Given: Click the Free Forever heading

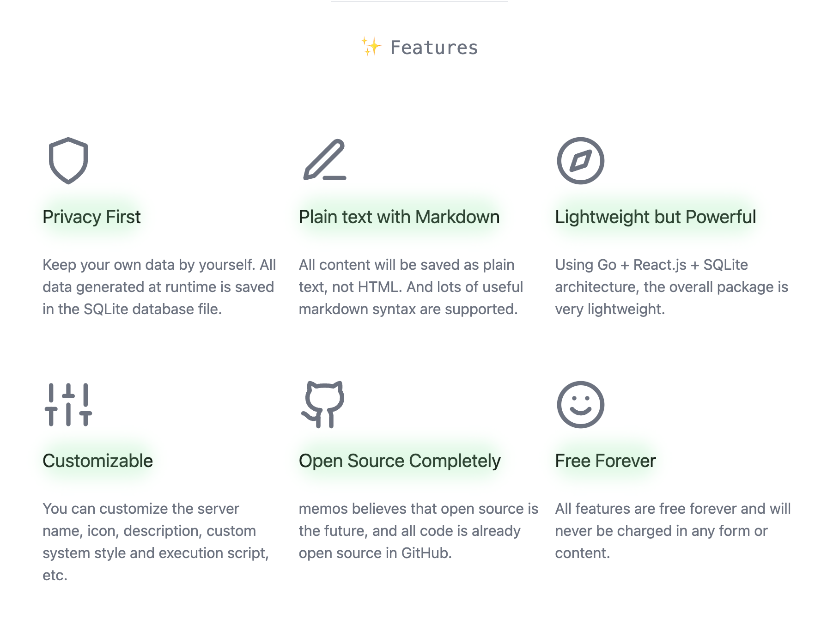Looking at the screenshot, I should (605, 461).
